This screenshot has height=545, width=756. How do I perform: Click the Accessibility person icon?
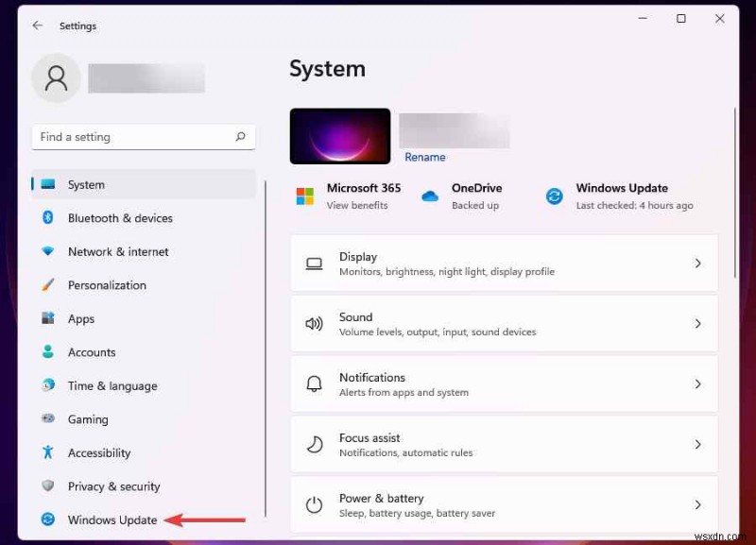(x=47, y=452)
